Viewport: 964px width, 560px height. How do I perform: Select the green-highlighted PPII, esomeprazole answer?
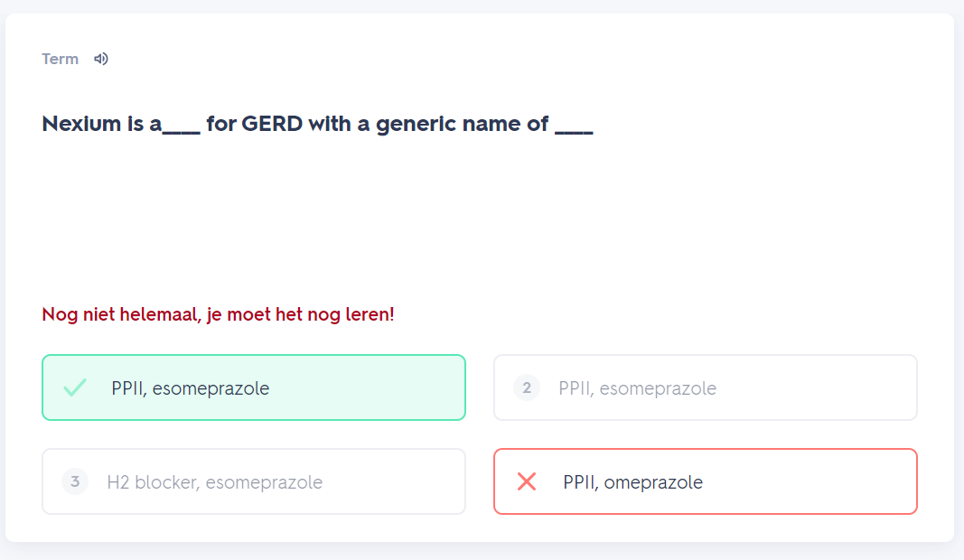click(253, 387)
